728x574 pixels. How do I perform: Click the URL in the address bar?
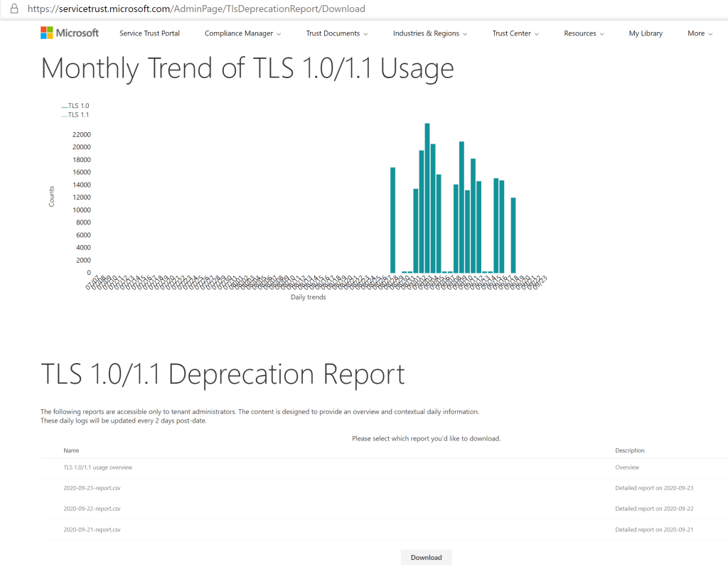[196, 9]
